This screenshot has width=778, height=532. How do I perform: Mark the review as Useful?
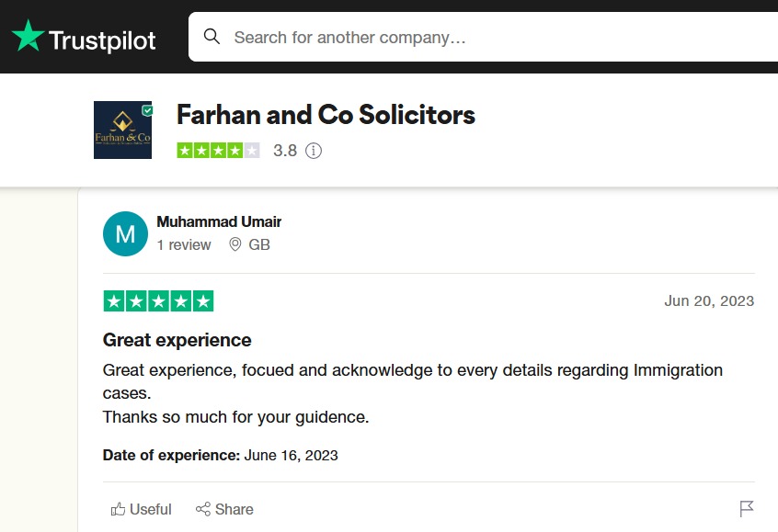141,509
